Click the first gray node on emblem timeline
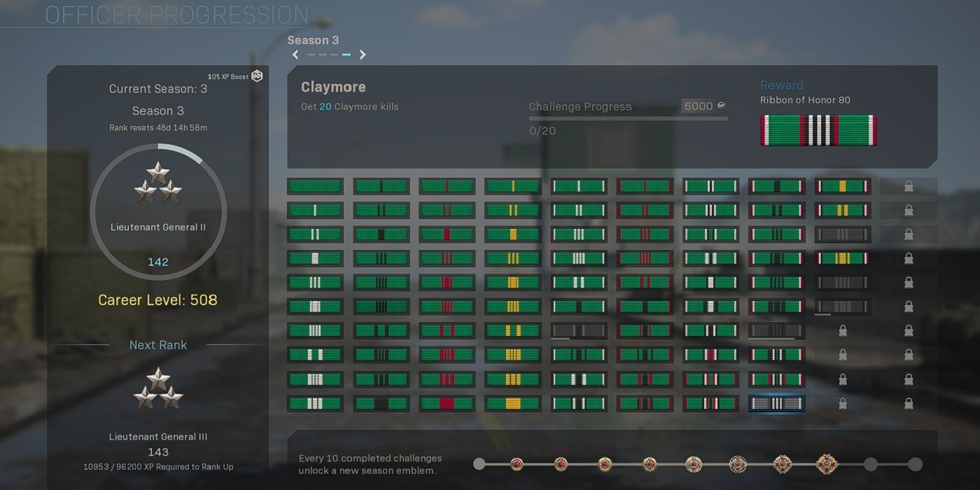980x490 pixels. pos(479,464)
